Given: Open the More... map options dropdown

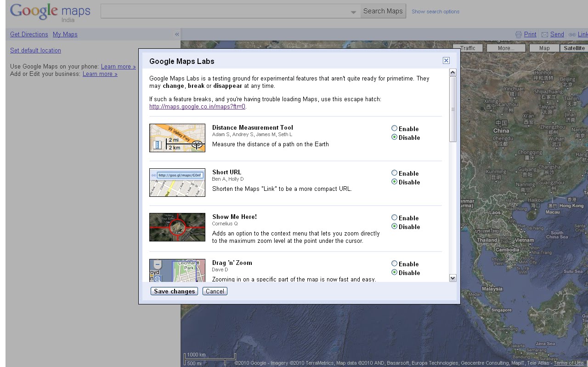Looking at the screenshot, I should tap(506, 48).
